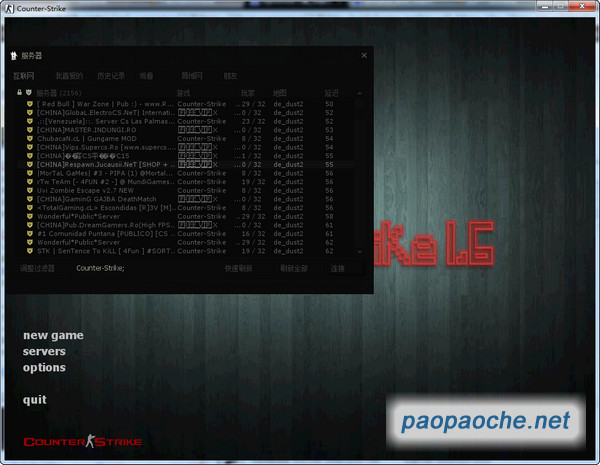The image size is (600, 465).
Task: Click the 23 / 32 players cell
Action: 253,121
